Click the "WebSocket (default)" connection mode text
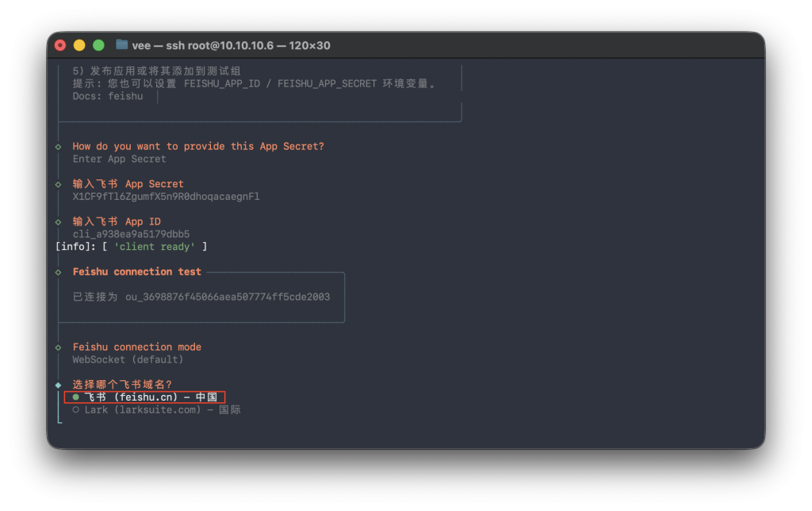The width and height of the screenshot is (812, 511). click(127, 359)
